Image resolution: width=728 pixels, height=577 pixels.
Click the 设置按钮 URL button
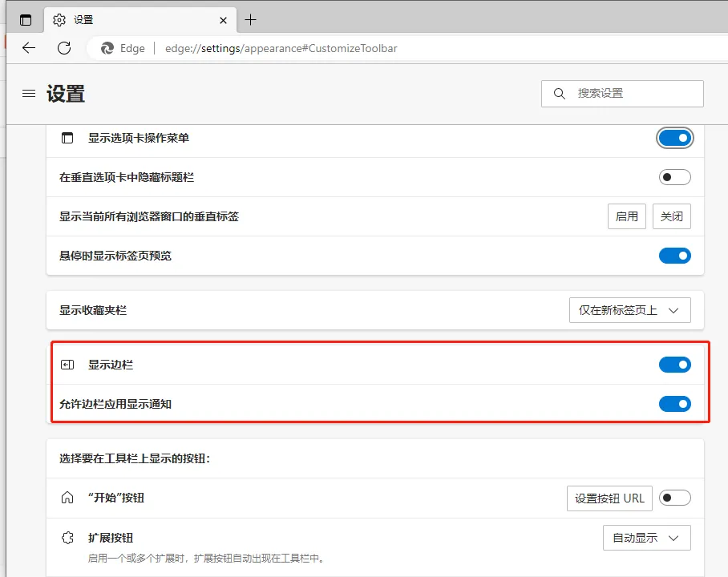[x=609, y=498]
